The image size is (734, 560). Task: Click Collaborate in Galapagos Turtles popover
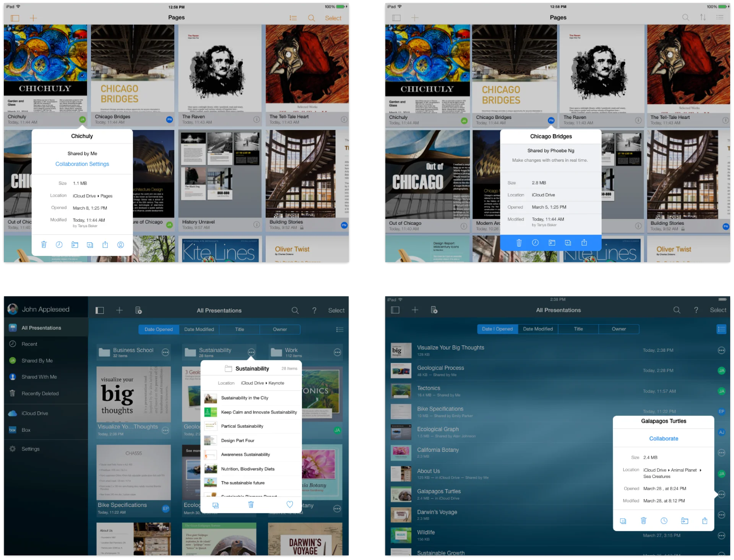click(x=663, y=438)
